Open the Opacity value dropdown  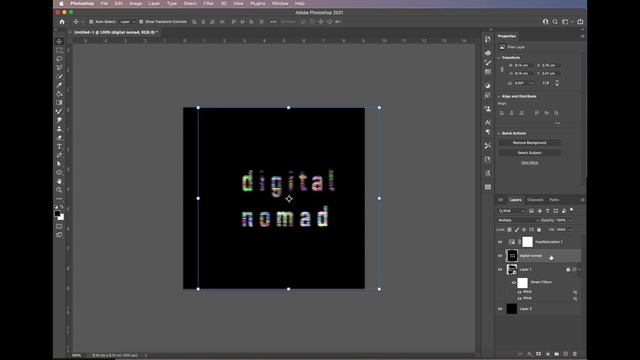point(570,220)
